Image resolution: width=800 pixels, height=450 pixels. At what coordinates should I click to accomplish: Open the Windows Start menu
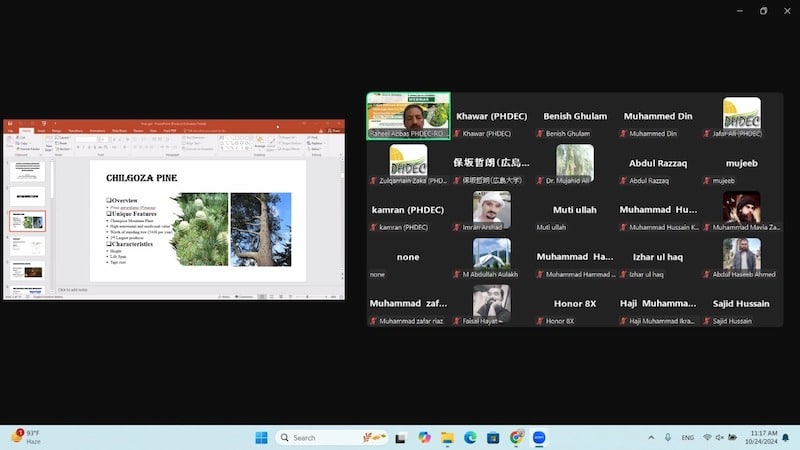tap(262, 438)
